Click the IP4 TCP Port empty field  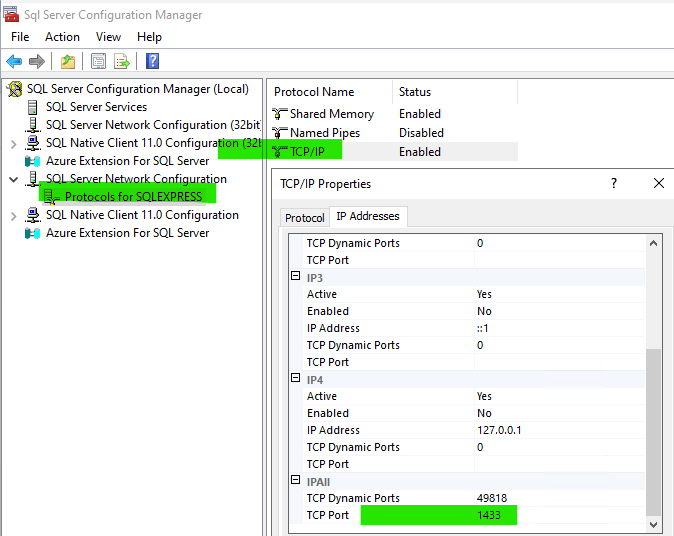point(560,464)
